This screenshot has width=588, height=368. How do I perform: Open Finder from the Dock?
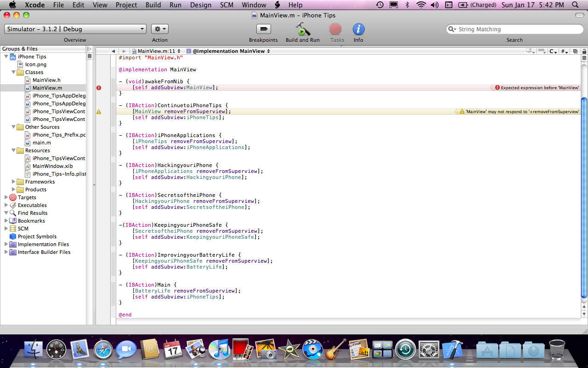click(x=33, y=350)
